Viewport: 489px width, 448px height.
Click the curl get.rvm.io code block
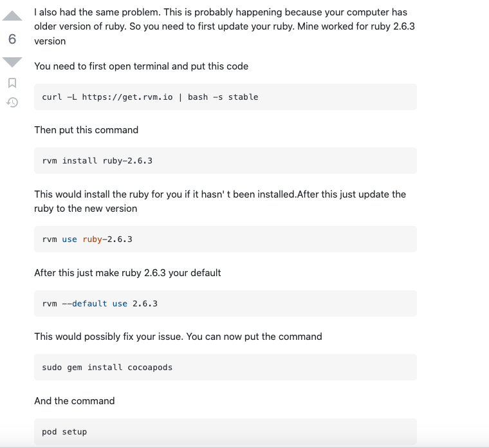tap(225, 97)
